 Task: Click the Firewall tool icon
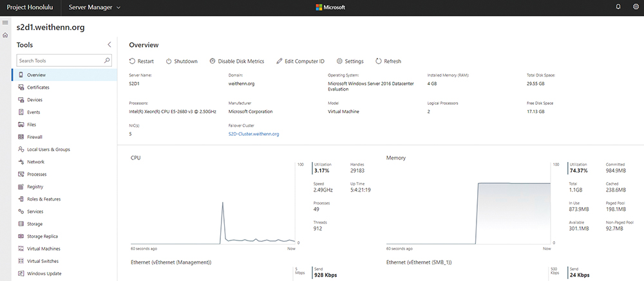click(x=21, y=137)
